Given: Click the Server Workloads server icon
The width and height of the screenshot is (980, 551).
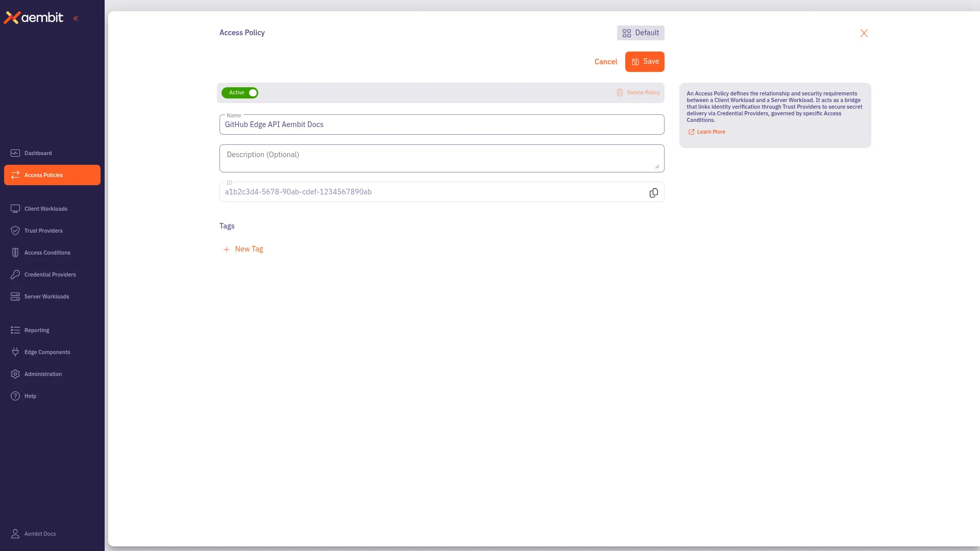Looking at the screenshot, I should tap(15, 296).
